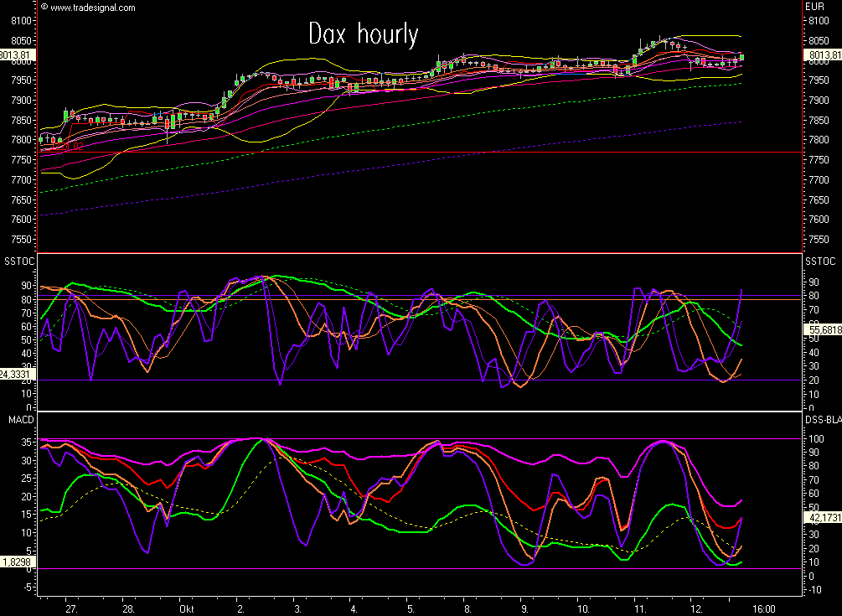Select the MACD indicator label

18,420
